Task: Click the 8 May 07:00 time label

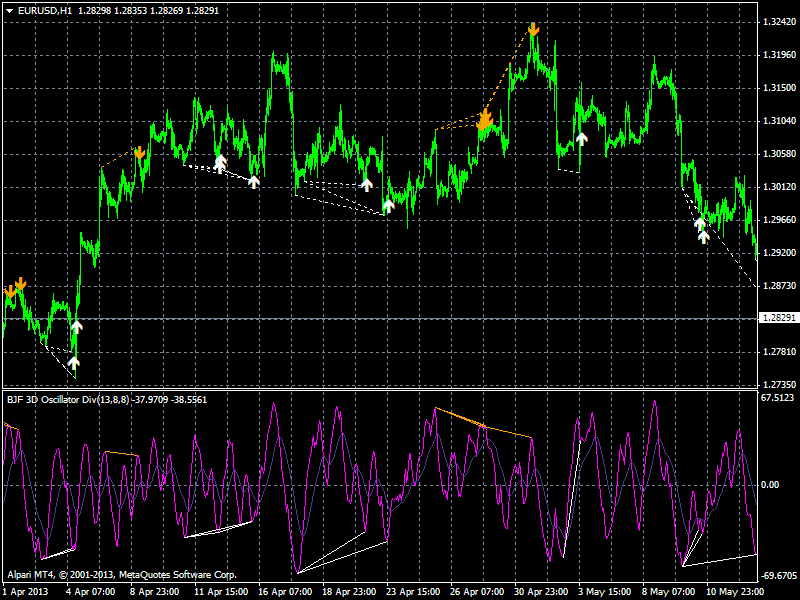Action: 669,592
